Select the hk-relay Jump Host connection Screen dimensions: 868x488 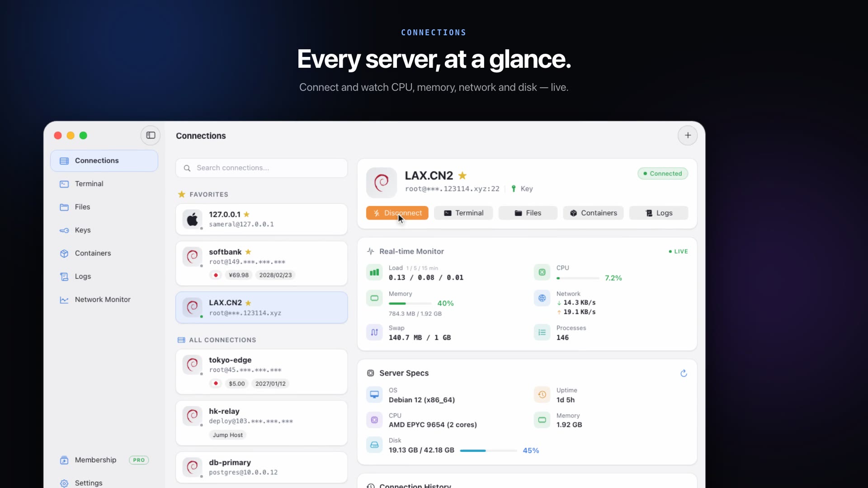pyautogui.click(x=262, y=423)
